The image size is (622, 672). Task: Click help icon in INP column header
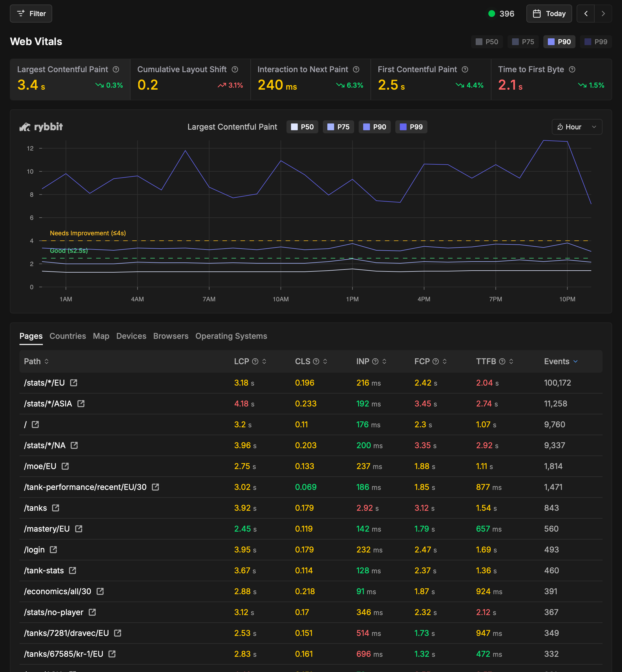point(375,361)
